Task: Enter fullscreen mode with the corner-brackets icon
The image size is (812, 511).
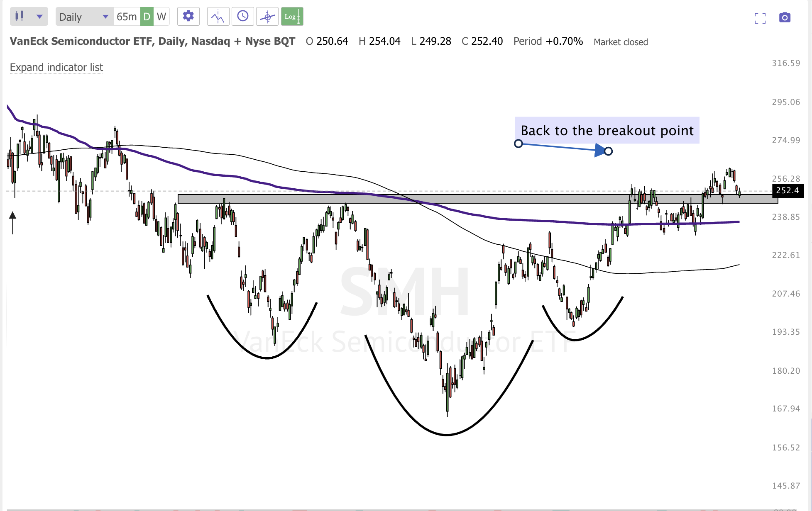Action: (760, 18)
